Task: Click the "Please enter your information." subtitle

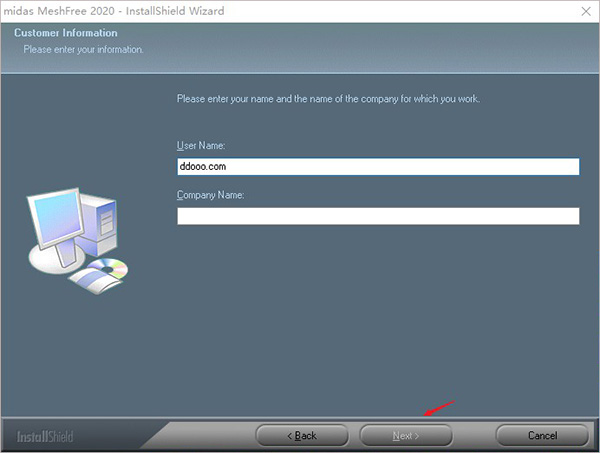Action: (x=83, y=50)
